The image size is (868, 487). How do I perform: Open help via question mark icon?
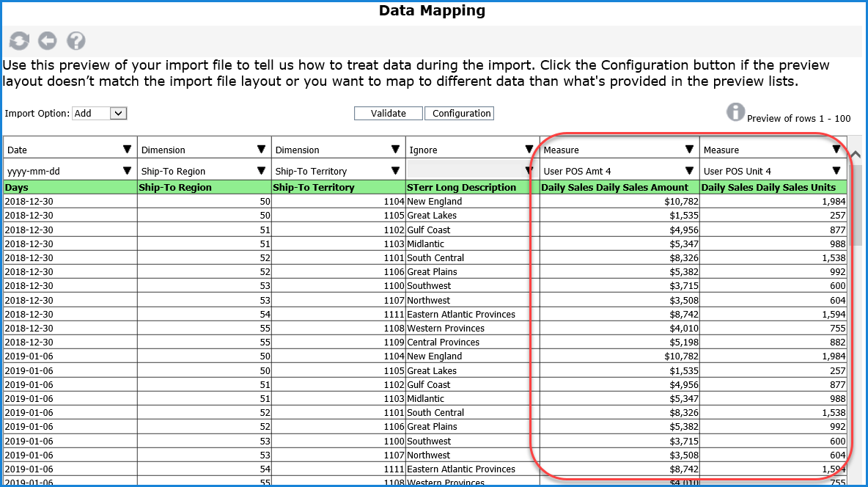click(76, 40)
